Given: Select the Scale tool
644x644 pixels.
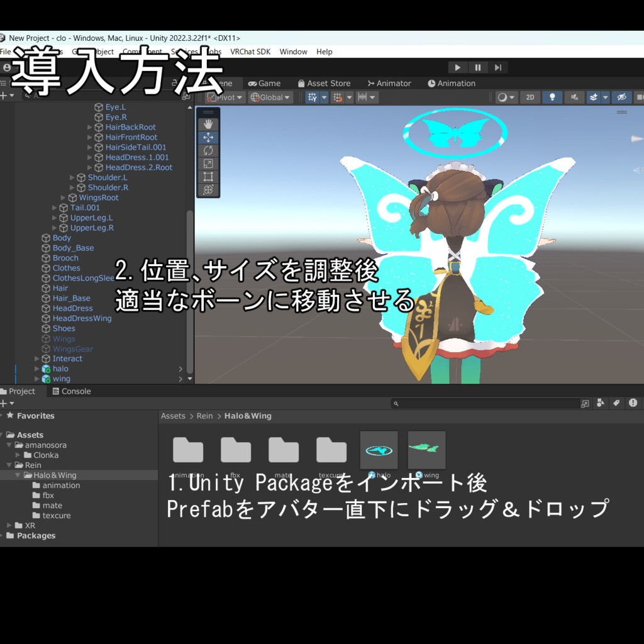Looking at the screenshot, I should (208, 164).
